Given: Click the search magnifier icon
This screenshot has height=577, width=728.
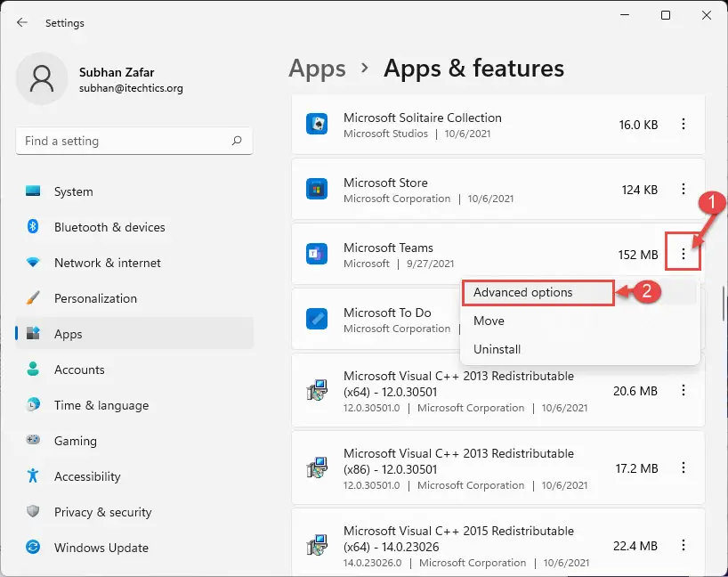Looking at the screenshot, I should [x=237, y=141].
